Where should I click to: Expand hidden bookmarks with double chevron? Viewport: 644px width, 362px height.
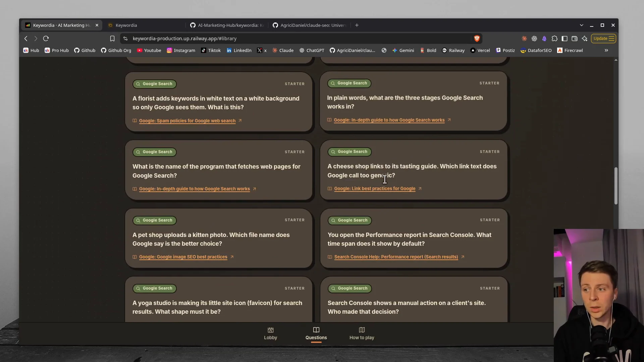point(606,50)
